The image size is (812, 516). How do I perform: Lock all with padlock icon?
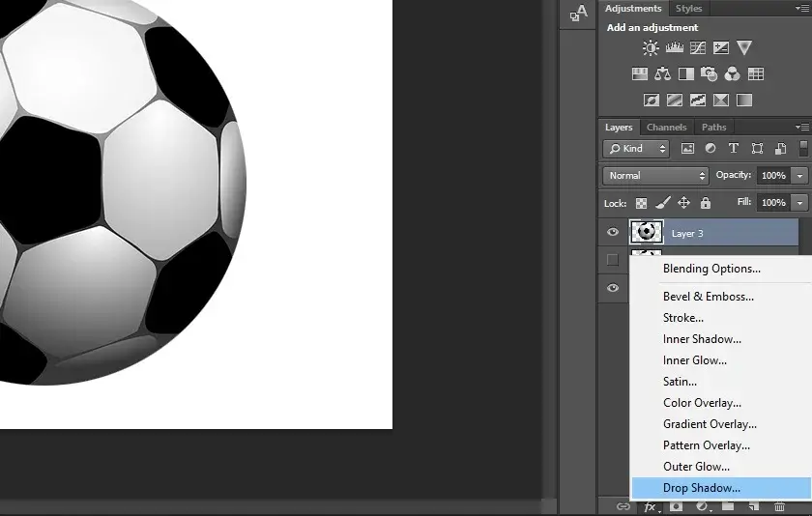click(706, 203)
